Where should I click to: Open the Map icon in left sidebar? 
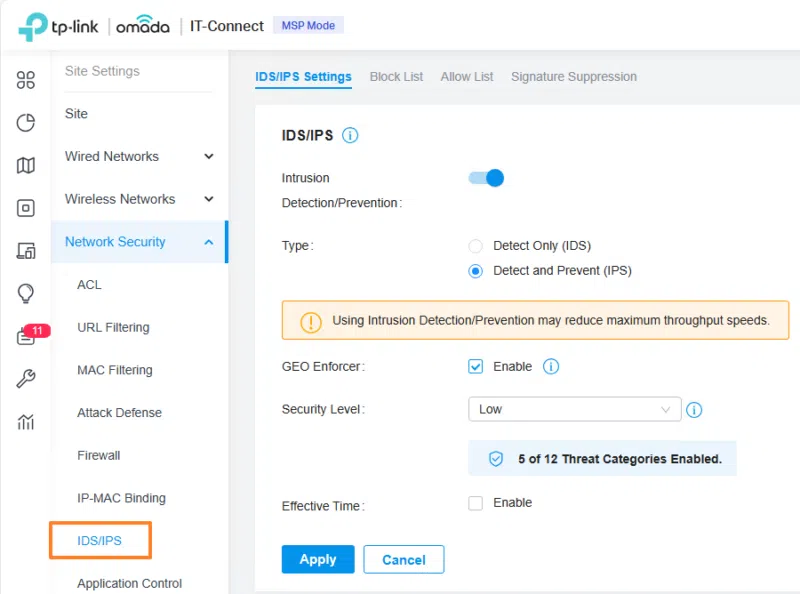point(26,166)
